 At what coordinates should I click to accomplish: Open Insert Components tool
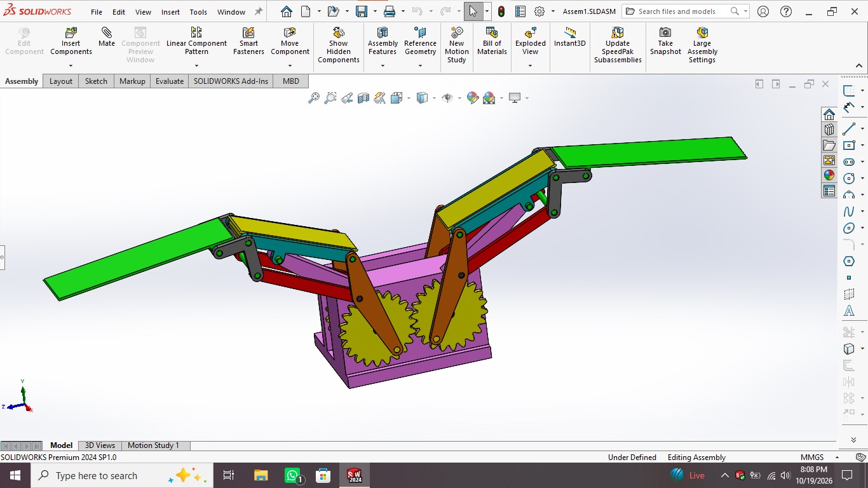tap(71, 41)
